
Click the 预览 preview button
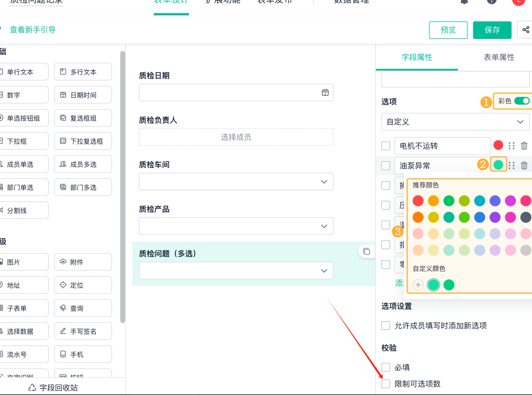tap(448, 30)
